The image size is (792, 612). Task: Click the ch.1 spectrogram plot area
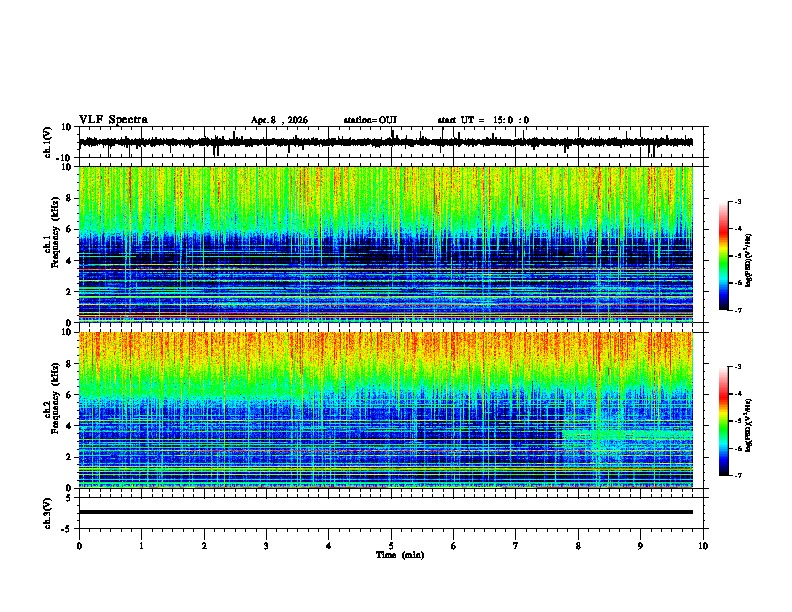[x=386, y=244]
